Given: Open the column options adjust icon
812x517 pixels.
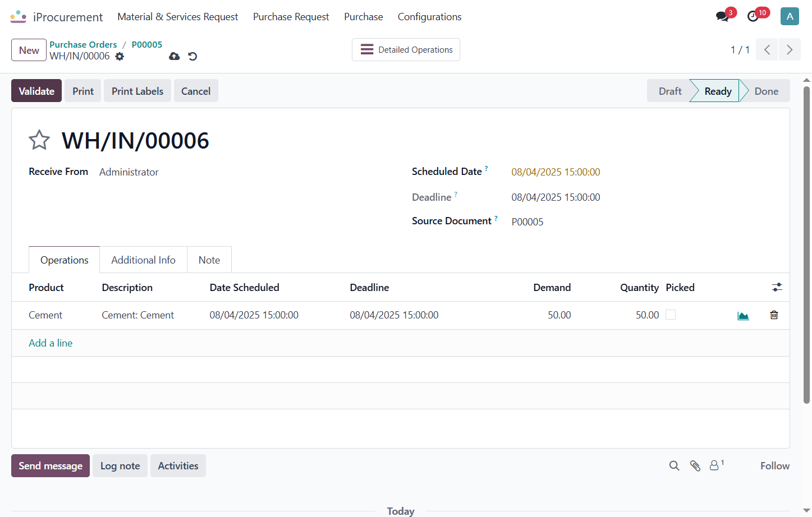Looking at the screenshot, I should [777, 287].
